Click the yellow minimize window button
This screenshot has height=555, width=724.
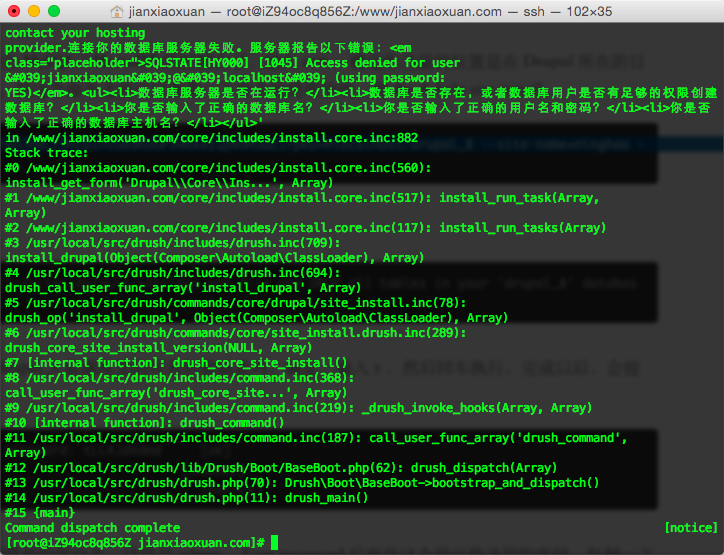point(34,11)
